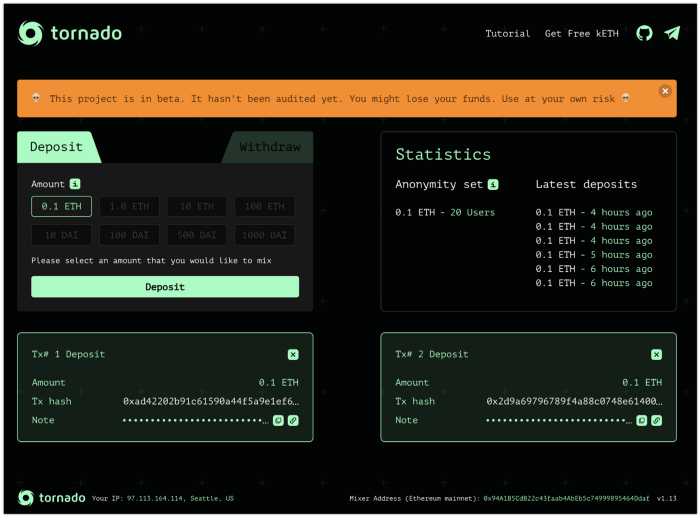Show info tooltip next to Anonymity set
700x517 pixels.
[493, 184]
